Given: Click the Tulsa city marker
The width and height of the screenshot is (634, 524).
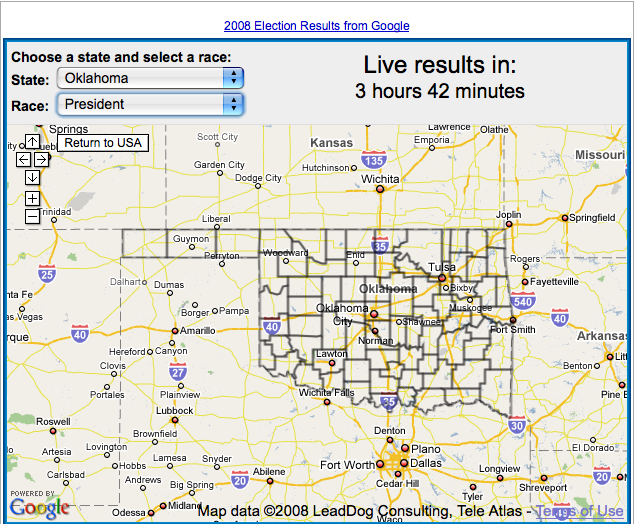Looking at the screenshot, I should pyautogui.click(x=442, y=279).
